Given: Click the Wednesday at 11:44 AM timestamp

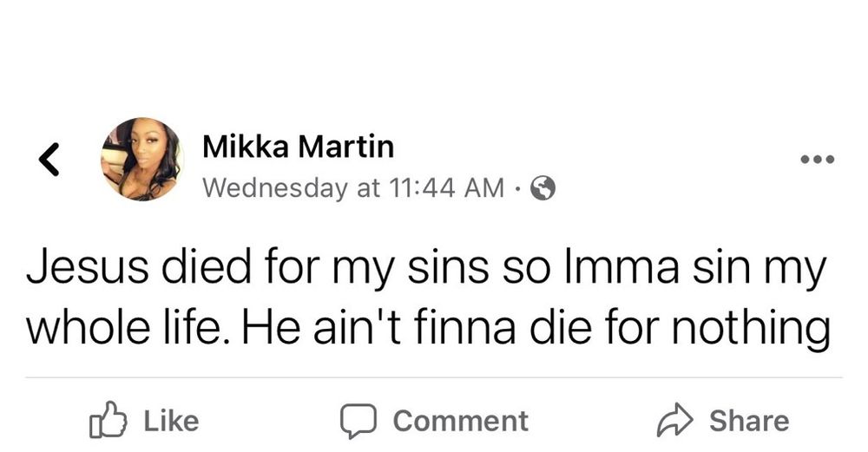Looking at the screenshot, I should (354, 188).
